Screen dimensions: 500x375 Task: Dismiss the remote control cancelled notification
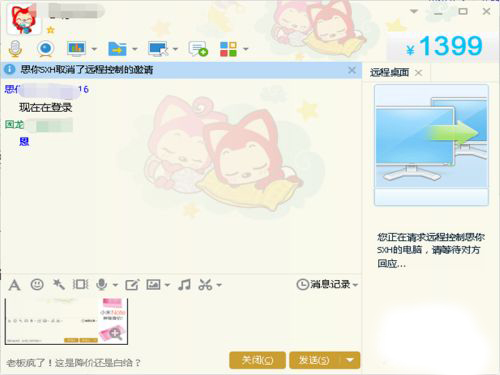(x=352, y=70)
